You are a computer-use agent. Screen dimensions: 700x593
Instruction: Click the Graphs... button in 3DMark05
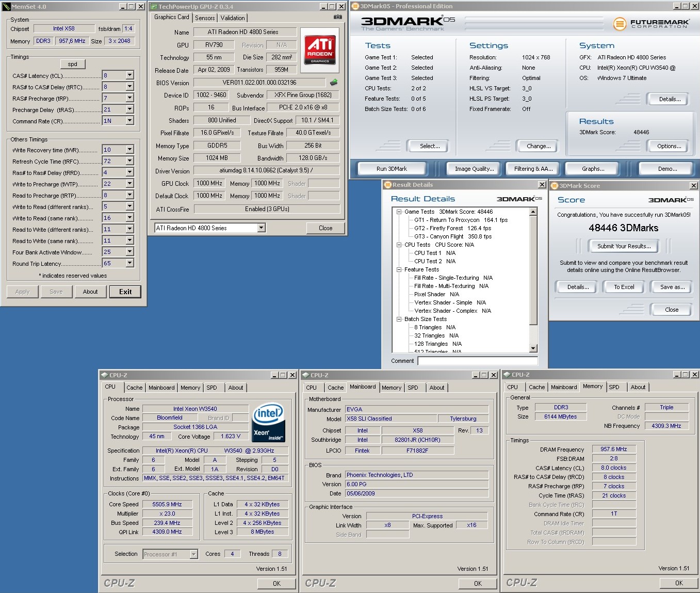[x=593, y=169]
